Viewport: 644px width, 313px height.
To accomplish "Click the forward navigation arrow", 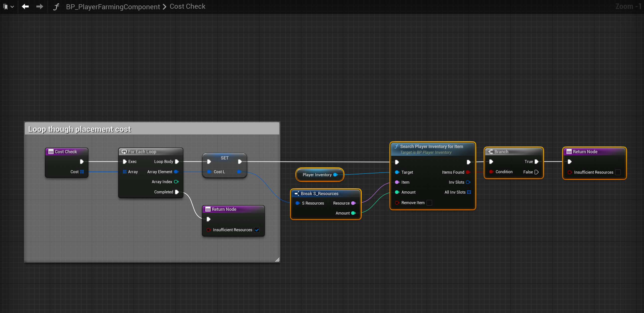I will point(39,6).
